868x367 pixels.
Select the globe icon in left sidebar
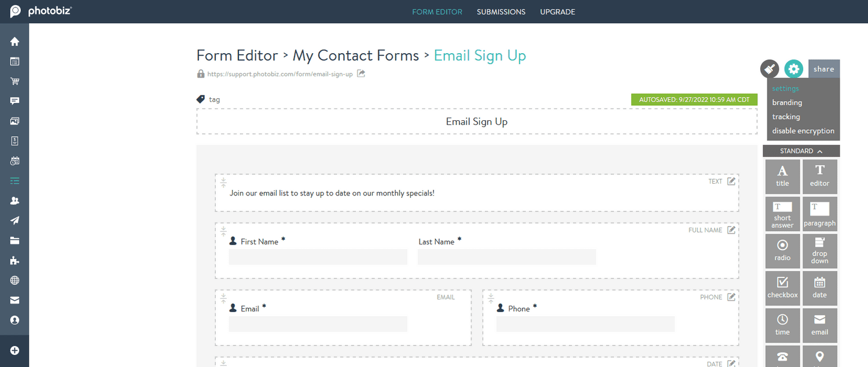14,280
